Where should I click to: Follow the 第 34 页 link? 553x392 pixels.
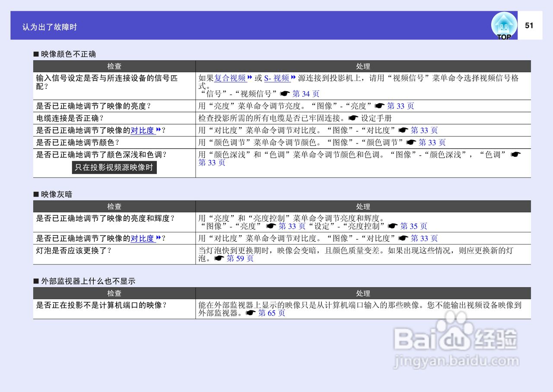tap(306, 94)
